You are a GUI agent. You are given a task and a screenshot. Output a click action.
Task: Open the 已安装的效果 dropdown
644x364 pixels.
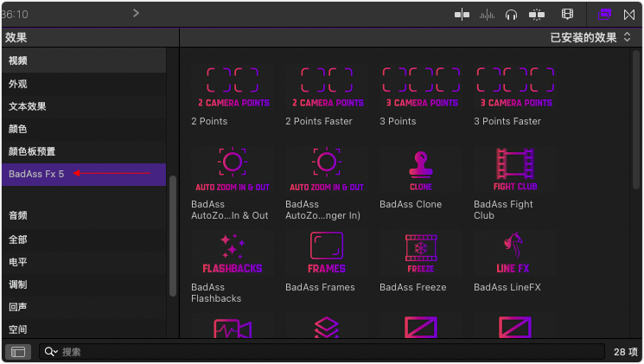(x=590, y=37)
